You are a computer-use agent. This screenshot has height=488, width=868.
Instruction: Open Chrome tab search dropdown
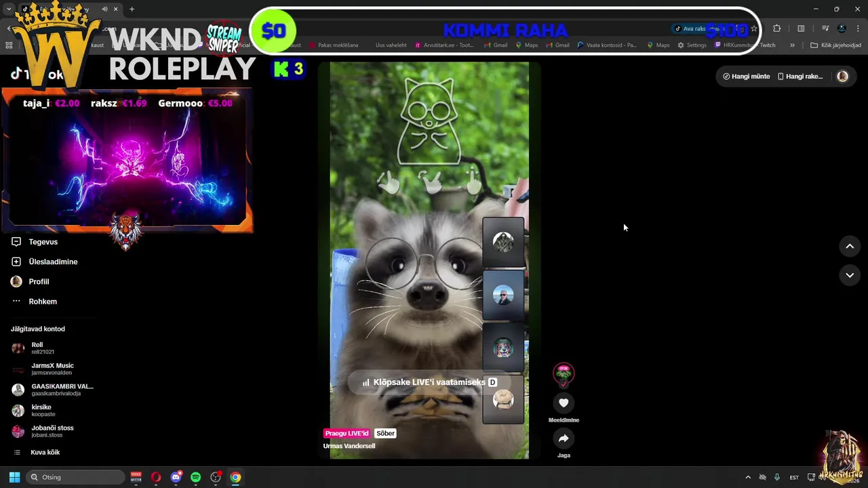pyautogui.click(x=8, y=9)
